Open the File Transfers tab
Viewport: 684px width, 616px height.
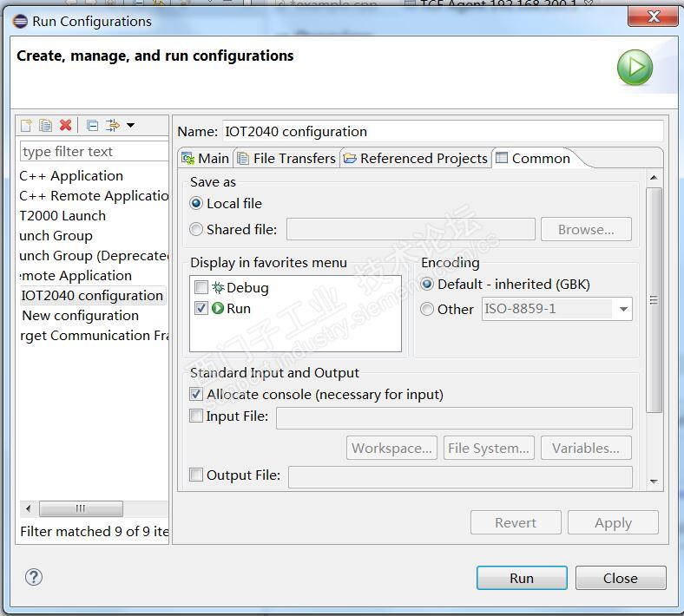[x=286, y=158]
